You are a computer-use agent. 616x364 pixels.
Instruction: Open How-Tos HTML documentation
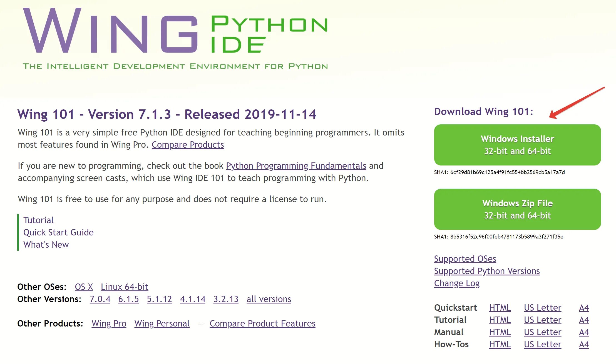coord(500,344)
